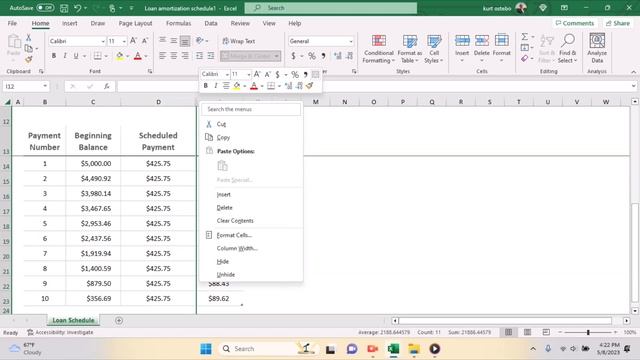The image size is (640, 360).
Task: Toggle Bold in the floating mini toolbar
Action: pyautogui.click(x=206, y=86)
